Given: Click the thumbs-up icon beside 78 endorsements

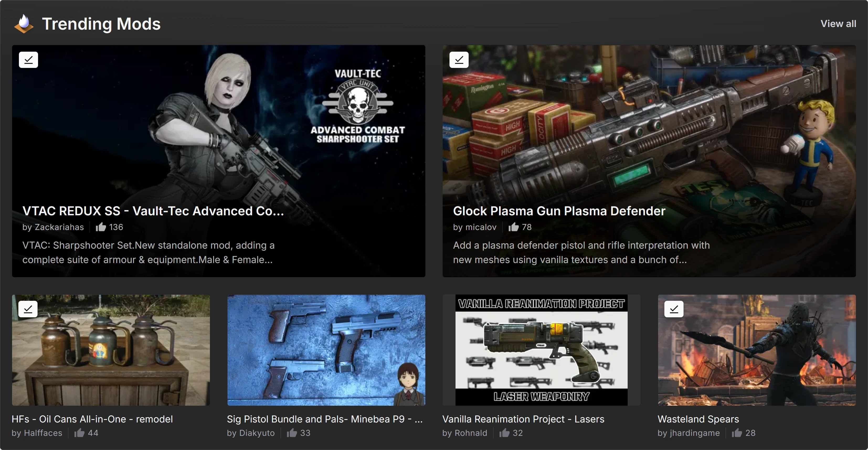Looking at the screenshot, I should tap(514, 227).
